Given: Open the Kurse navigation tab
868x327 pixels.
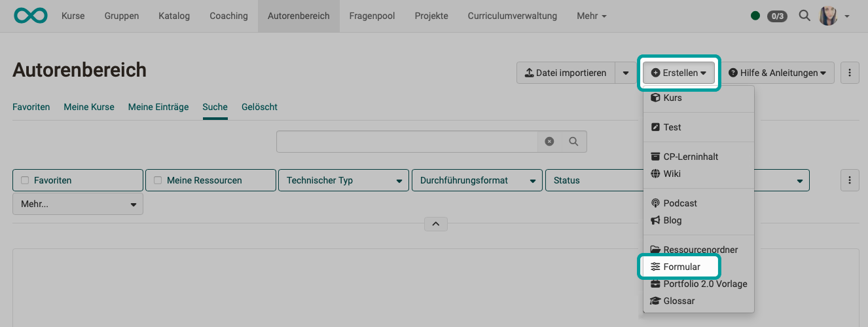Looking at the screenshot, I should (73, 16).
